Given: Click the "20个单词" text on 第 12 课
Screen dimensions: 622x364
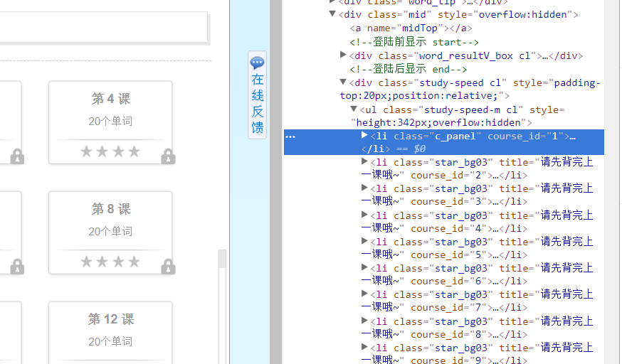Looking at the screenshot, I should click(x=110, y=341).
